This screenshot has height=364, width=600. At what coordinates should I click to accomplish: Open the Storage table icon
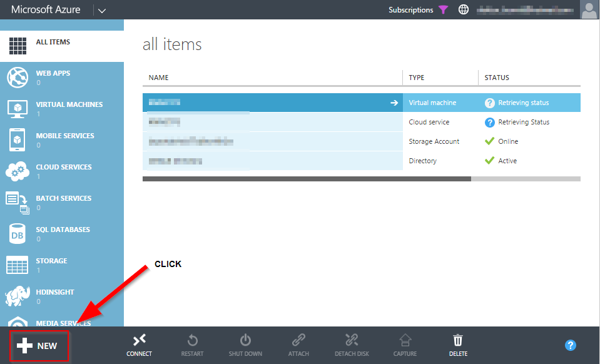(18, 265)
